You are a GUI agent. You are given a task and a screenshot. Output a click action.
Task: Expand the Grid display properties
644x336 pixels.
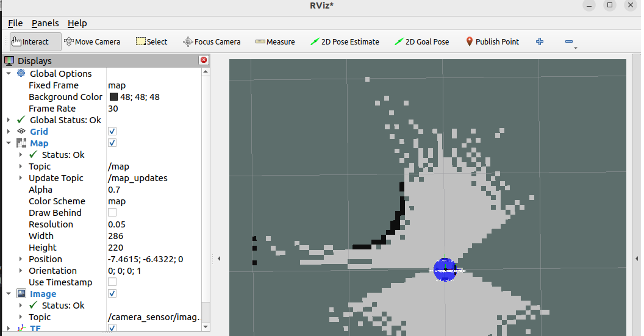(x=9, y=132)
